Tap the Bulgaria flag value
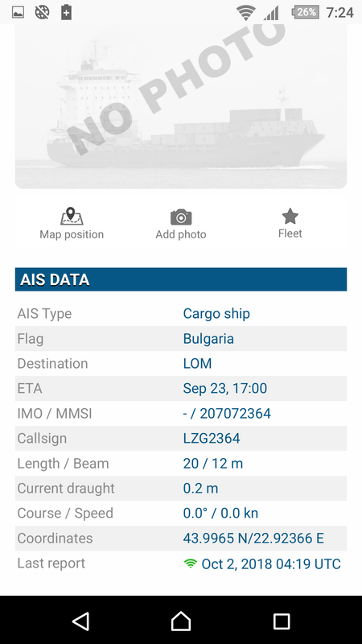Screen dimensions: 362x644 coord(208,339)
